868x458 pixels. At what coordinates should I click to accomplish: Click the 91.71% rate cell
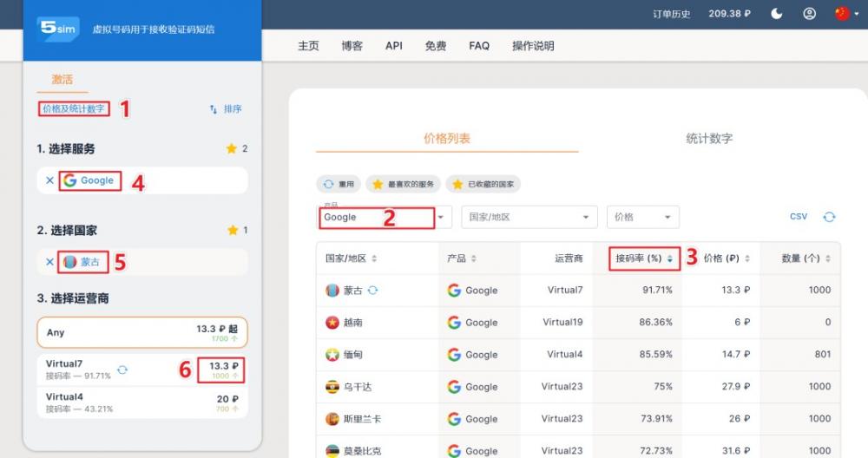(657, 290)
